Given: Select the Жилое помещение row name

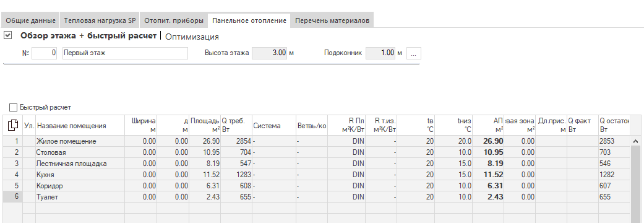Looking at the screenshot, I should (66, 141).
